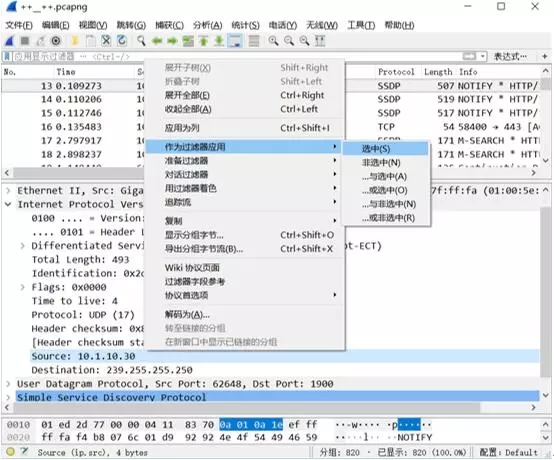Choose 选中(S) in the filter submenu
Viewport: 554px width, 460px height.
tap(385, 149)
